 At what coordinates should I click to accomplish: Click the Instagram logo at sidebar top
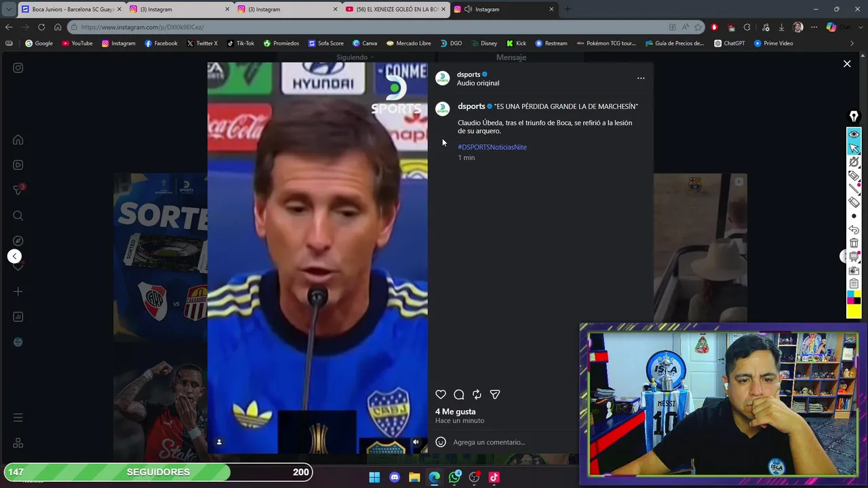point(18,68)
